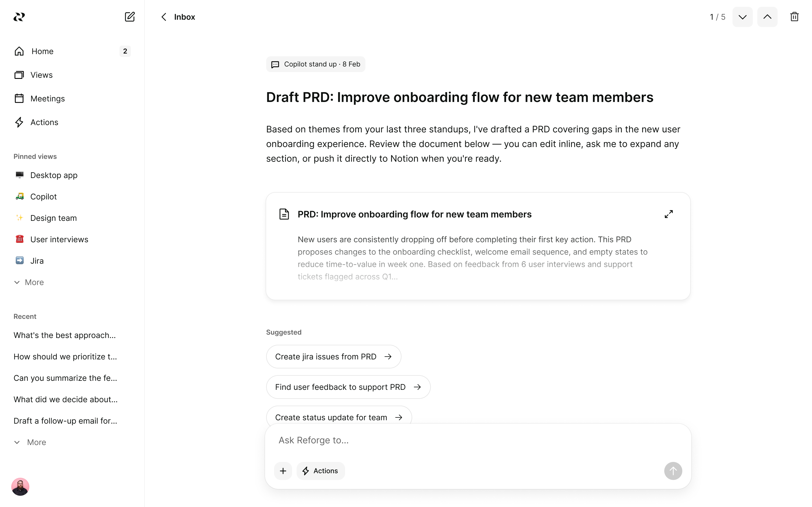Expand More under Pinned views
This screenshot has height=507, width=812.
(x=29, y=282)
